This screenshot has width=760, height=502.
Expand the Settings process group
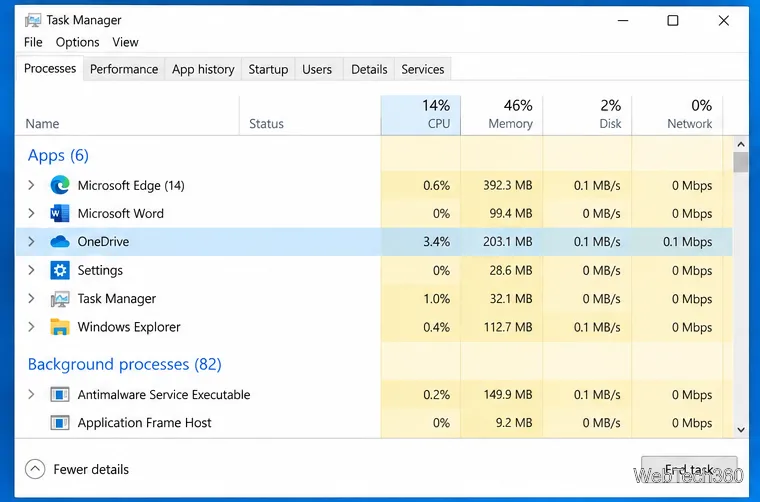[31, 270]
